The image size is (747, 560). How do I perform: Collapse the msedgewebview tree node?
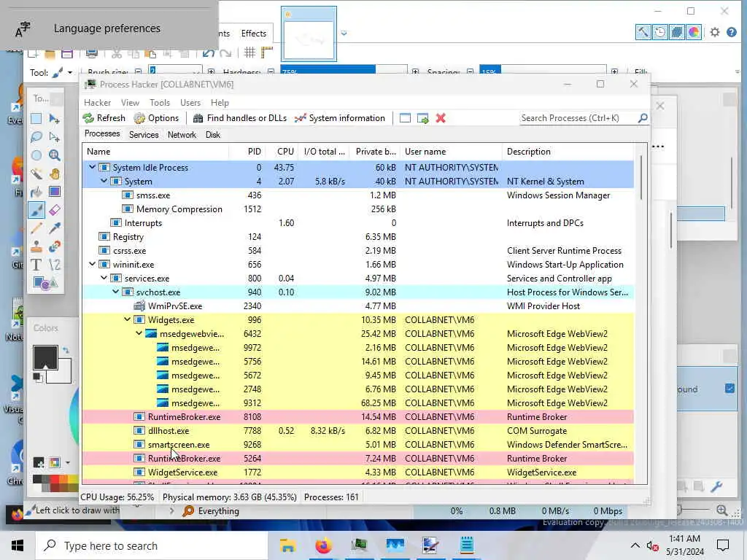point(139,332)
